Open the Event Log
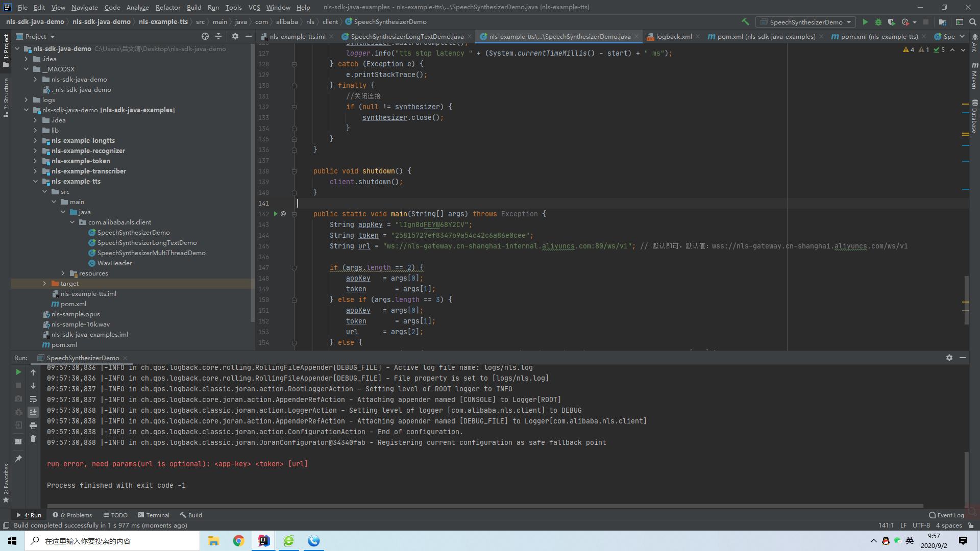The image size is (980, 551). click(946, 515)
